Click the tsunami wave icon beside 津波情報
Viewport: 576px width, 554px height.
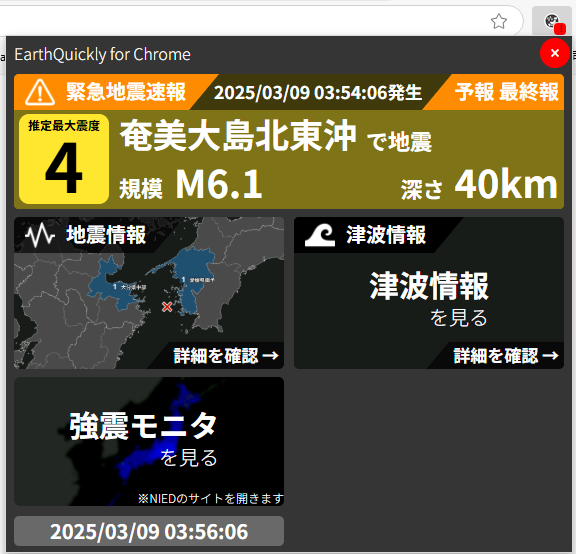click(320, 235)
